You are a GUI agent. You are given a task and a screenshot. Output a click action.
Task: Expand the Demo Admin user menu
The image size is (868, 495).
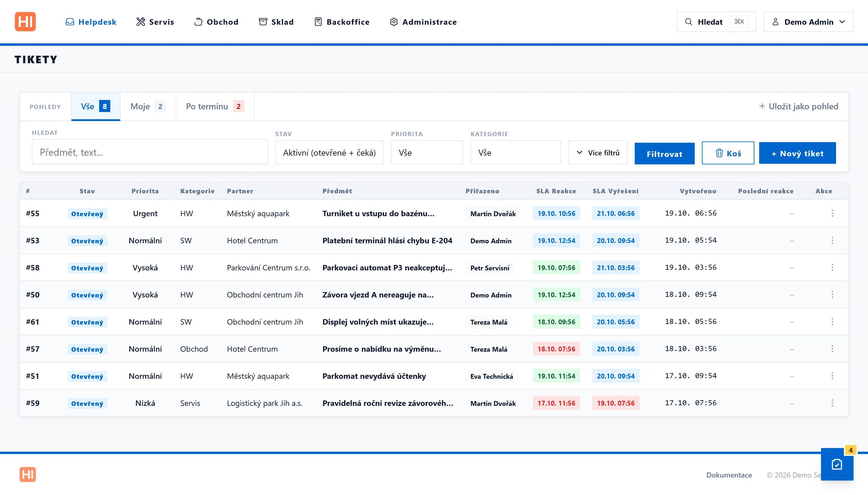pyautogui.click(x=808, y=22)
